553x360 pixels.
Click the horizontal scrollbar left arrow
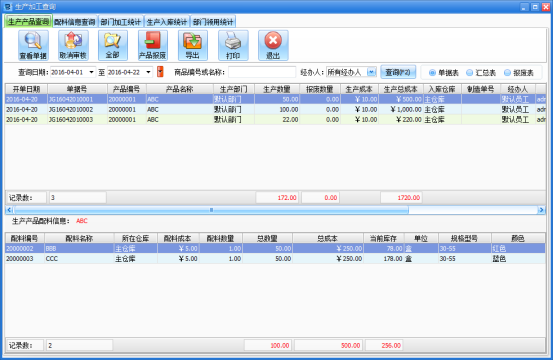pyautogui.click(x=10, y=210)
